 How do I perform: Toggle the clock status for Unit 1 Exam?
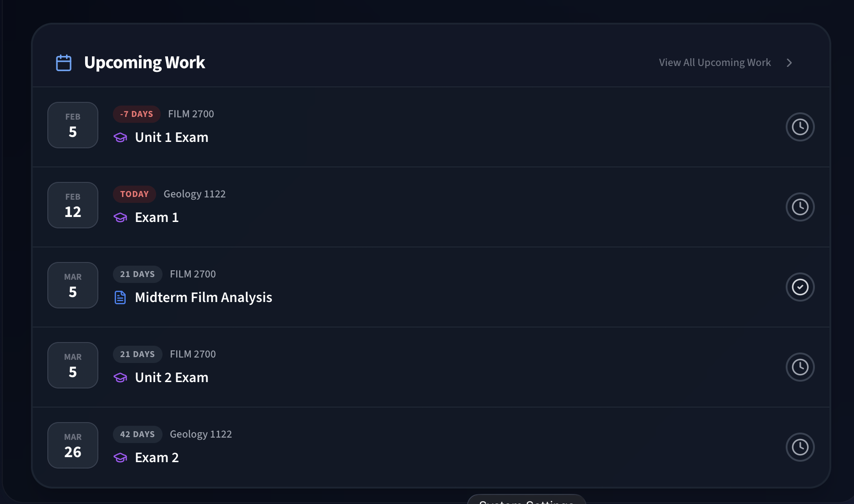(x=800, y=127)
